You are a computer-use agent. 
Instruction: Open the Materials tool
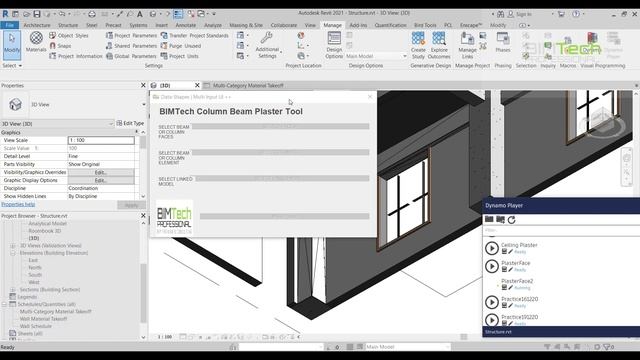(x=36, y=42)
